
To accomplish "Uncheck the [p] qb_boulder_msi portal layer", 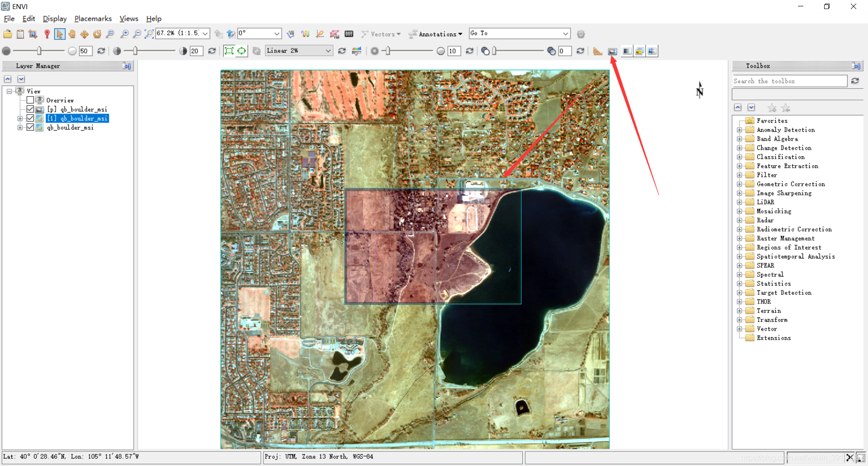I will coord(30,109).
